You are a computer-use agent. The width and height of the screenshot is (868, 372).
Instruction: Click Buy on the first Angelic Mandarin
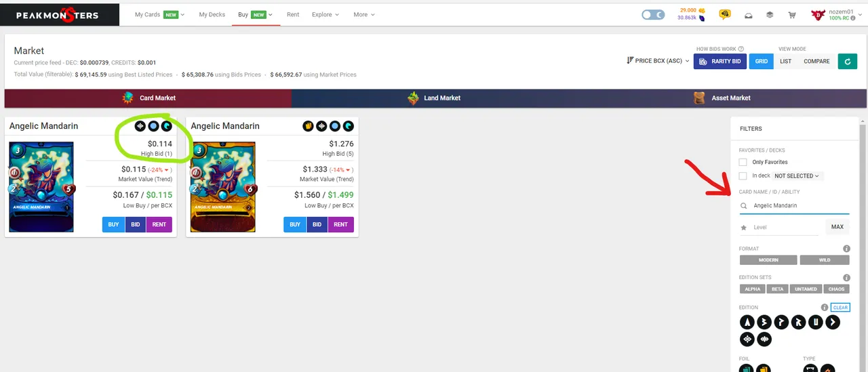pos(113,224)
